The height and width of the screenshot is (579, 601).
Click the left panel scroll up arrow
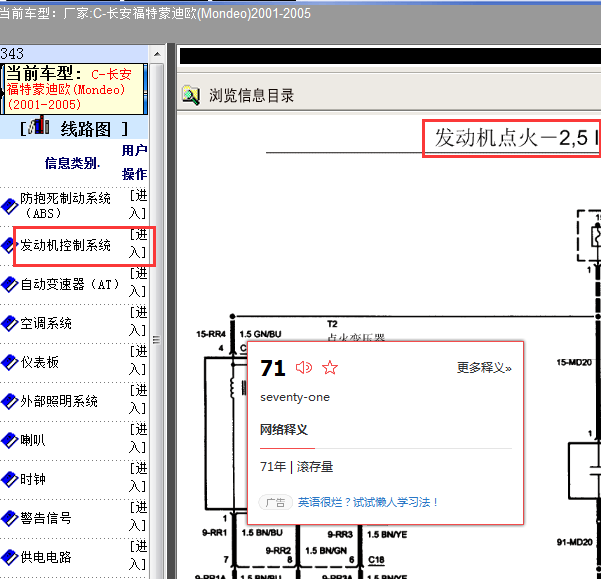pos(157,54)
